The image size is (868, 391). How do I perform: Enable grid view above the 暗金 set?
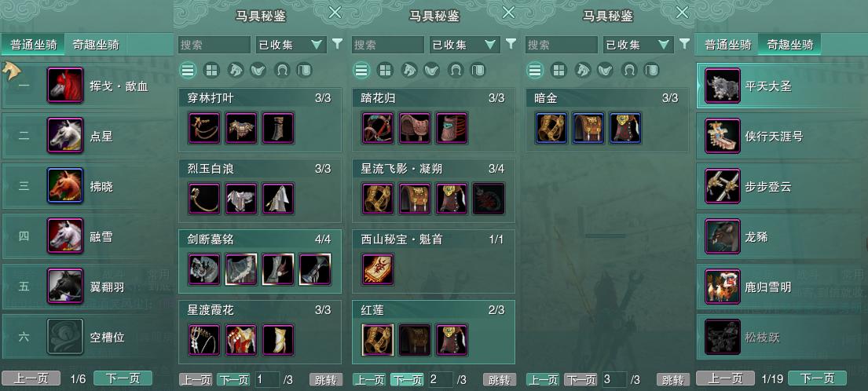[559, 70]
